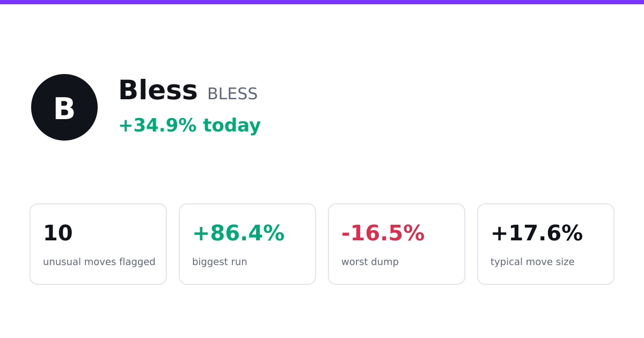Viewport: 644px width, 338px height.
Task: Click the number 10 stat value
Action: [x=58, y=233]
